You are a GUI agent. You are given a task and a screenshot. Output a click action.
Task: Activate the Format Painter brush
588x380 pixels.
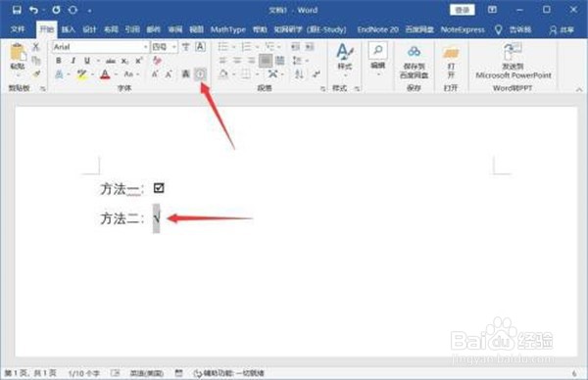point(36,73)
